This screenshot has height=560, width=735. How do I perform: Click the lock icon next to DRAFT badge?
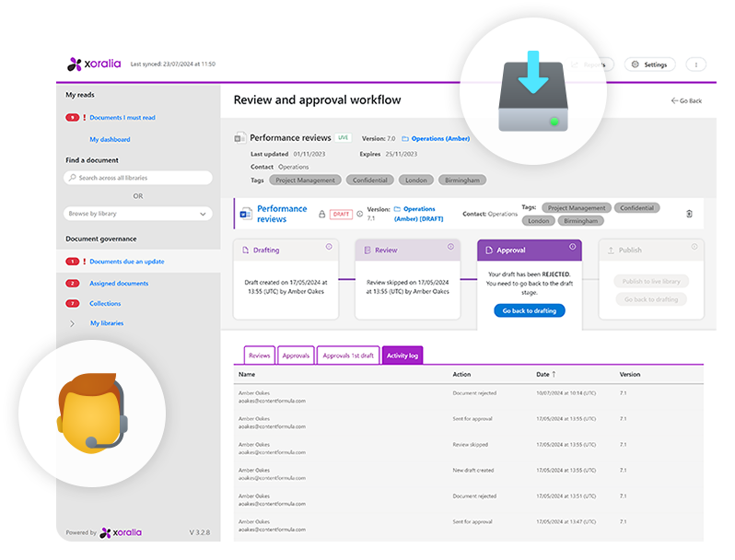point(321,214)
